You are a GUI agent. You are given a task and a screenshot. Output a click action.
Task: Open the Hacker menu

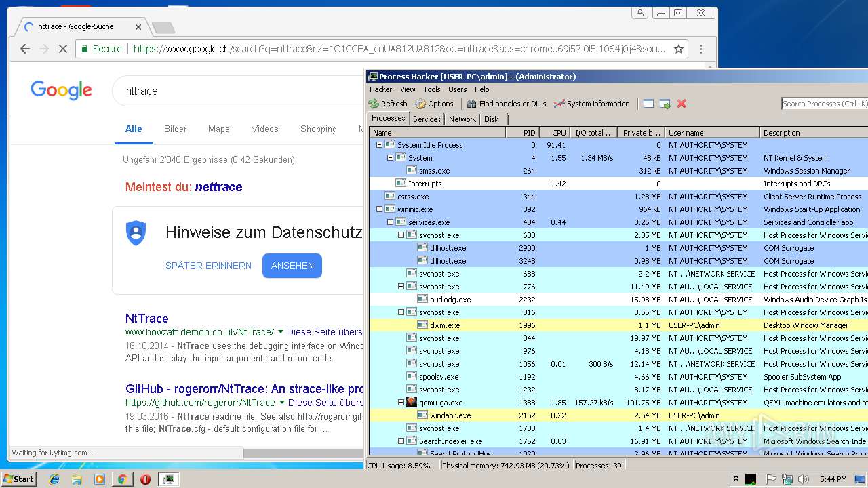pyautogui.click(x=380, y=89)
